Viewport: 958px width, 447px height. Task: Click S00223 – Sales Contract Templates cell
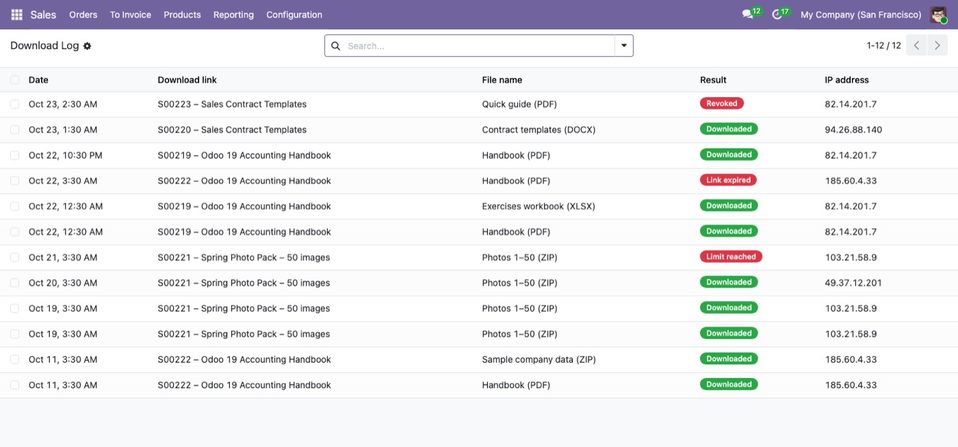(232, 104)
